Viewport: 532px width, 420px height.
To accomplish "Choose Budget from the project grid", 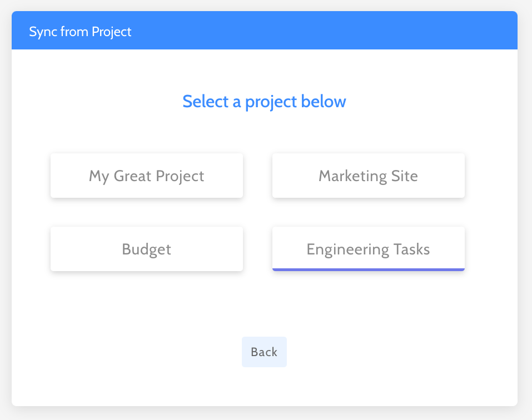I will click(146, 249).
